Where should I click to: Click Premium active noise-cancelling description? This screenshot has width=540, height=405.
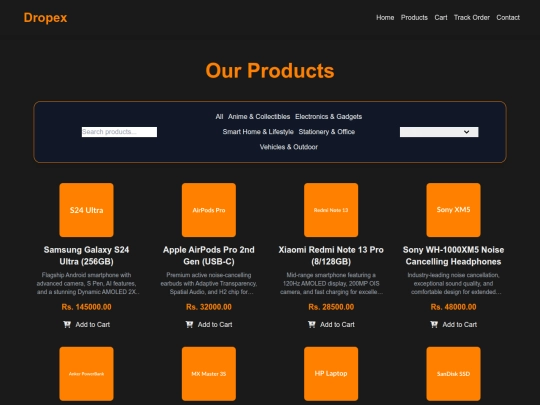tap(209, 283)
